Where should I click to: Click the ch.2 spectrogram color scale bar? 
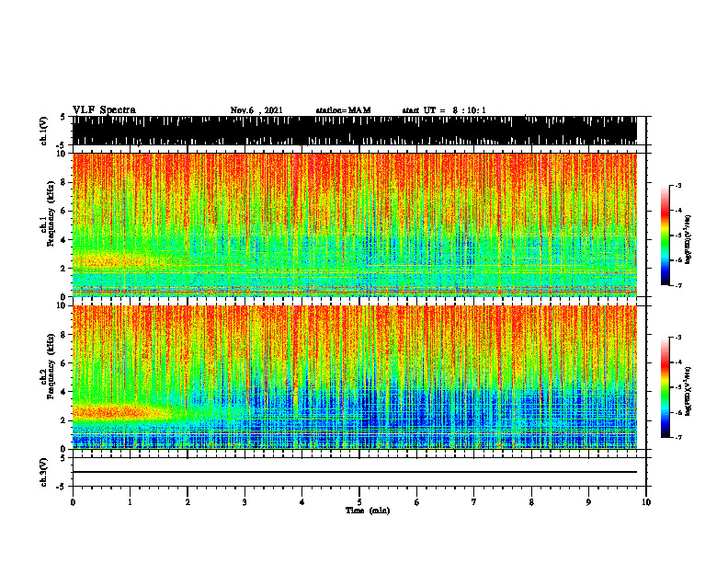(x=665, y=387)
